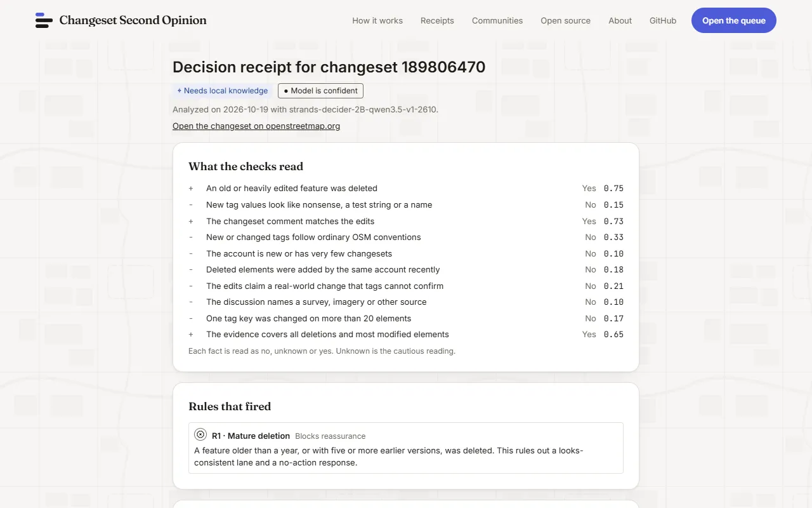
Task: Open the Communities nav item
Action: tap(497, 20)
